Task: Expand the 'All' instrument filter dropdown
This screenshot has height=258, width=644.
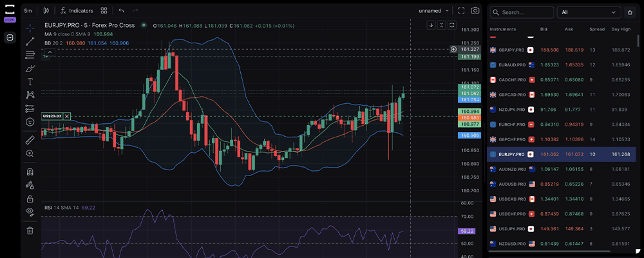Action: [589, 12]
